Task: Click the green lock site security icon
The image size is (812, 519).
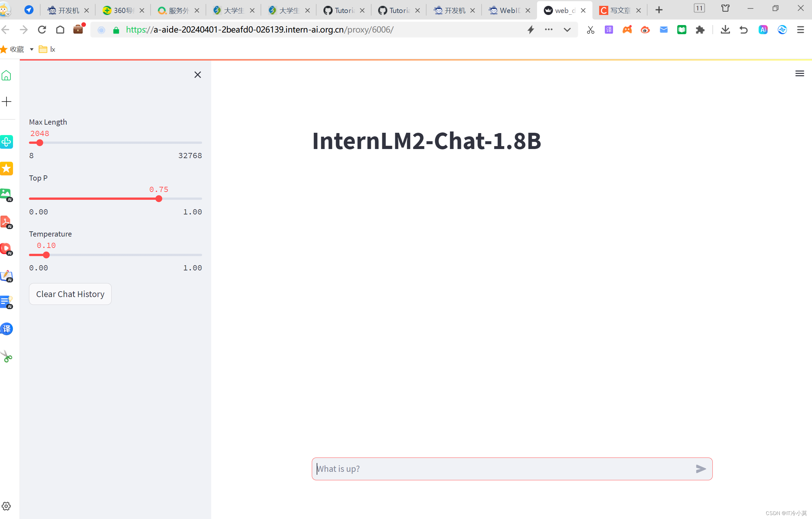Action: [x=116, y=30]
